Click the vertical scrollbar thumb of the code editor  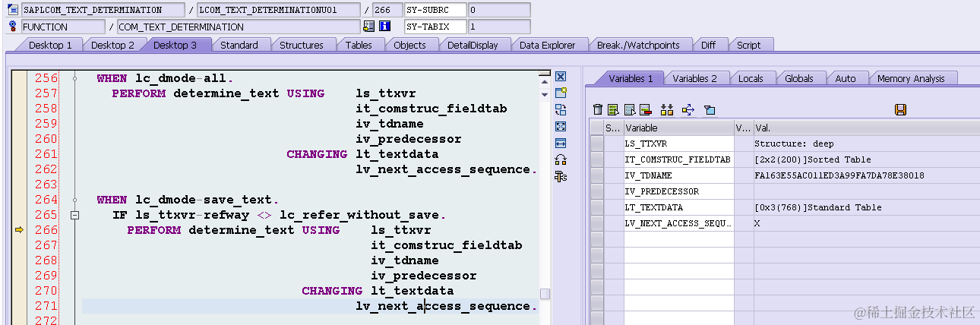pos(545,294)
